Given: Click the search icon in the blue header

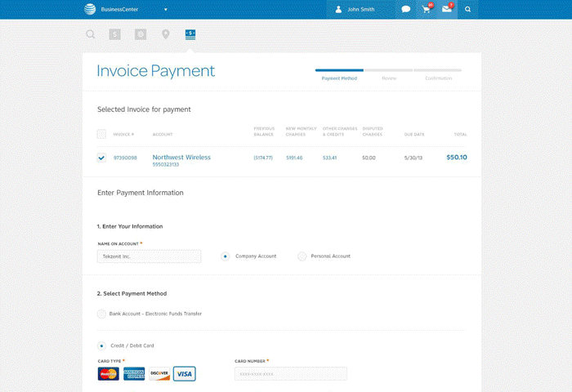Looking at the screenshot, I should point(468,9).
